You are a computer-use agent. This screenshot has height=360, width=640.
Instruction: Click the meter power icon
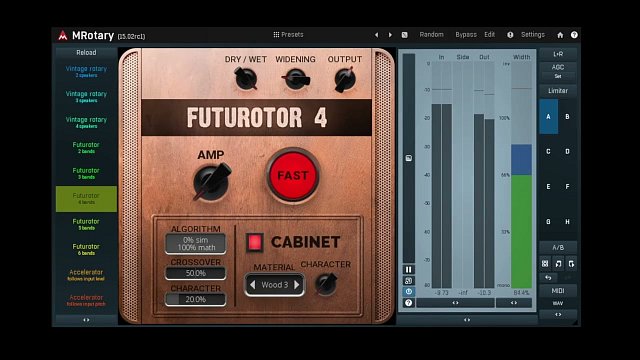tap(409, 291)
